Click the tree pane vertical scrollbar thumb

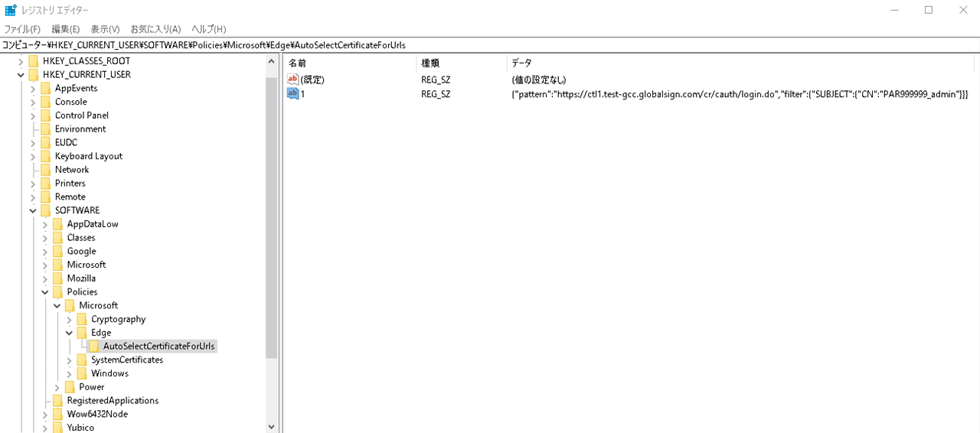pyautogui.click(x=271, y=218)
